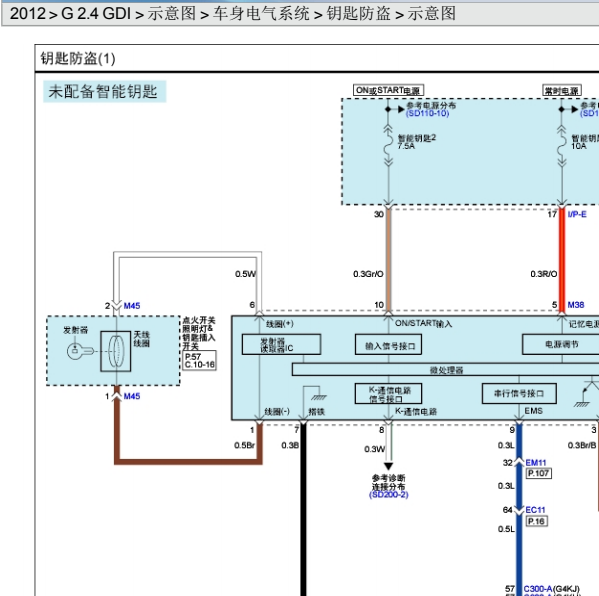Click the 电源调节 block
This screenshot has width=599, height=596.
(561, 345)
